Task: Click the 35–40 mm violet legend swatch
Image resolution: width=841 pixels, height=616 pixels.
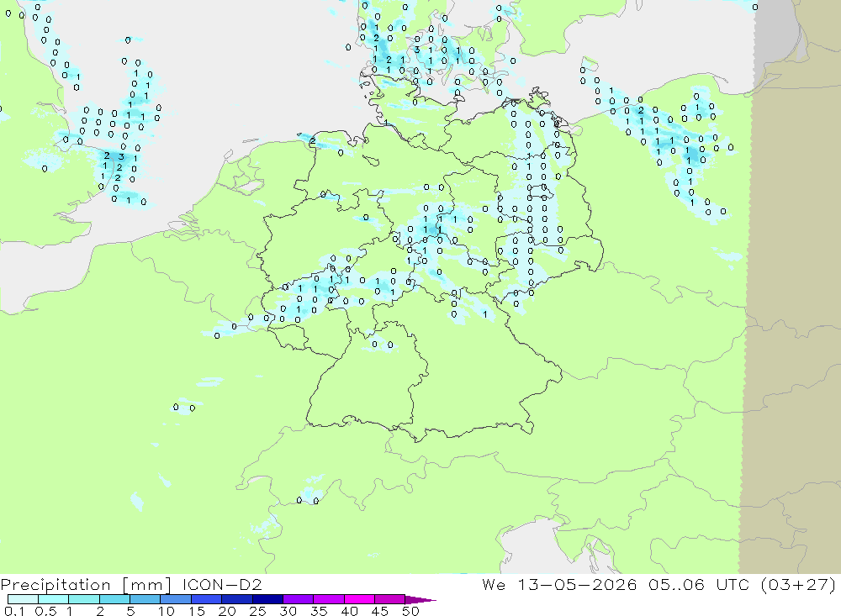Action: point(329,599)
